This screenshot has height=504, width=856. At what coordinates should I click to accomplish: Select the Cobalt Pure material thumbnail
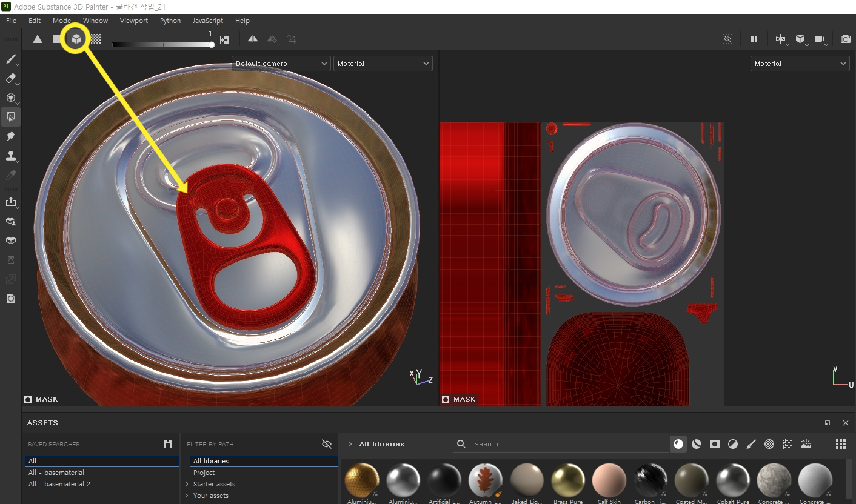coord(733,480)
